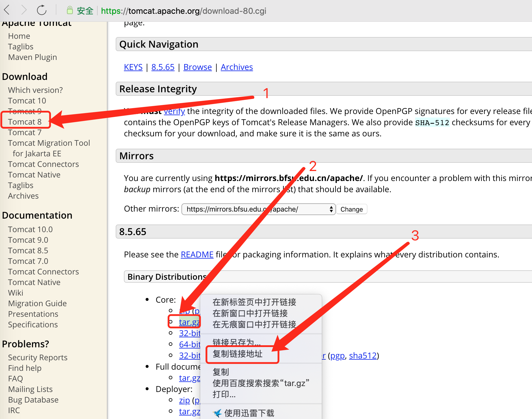The height and width of the screenshot is (419, 532).
Task: Click the Tomcat 8 sidebar link
Action: click(x=25, y=122)
